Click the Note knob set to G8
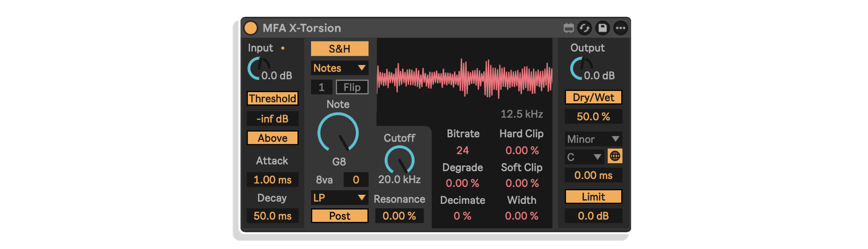 tap(338, 132)
